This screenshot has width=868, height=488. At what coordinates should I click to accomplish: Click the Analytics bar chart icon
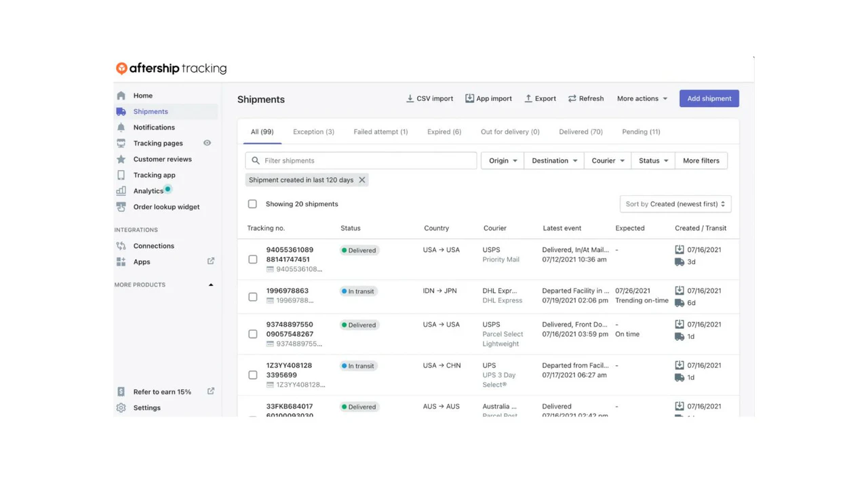point(121,191)
